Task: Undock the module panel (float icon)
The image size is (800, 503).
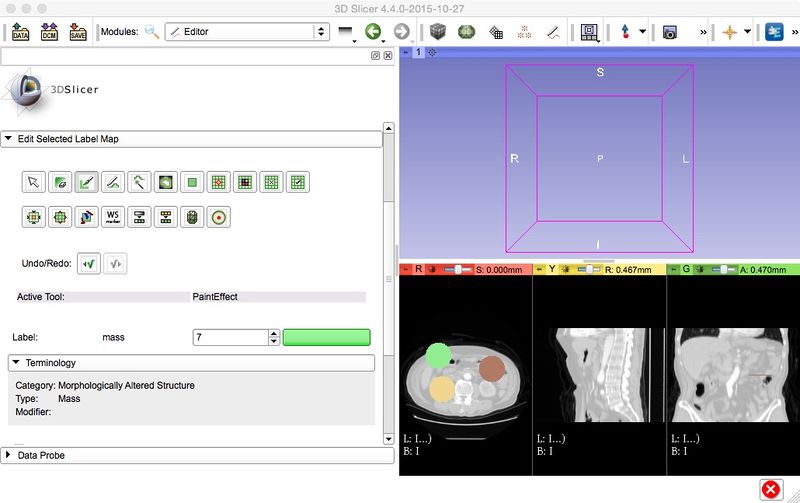Action: click(375, 56)
